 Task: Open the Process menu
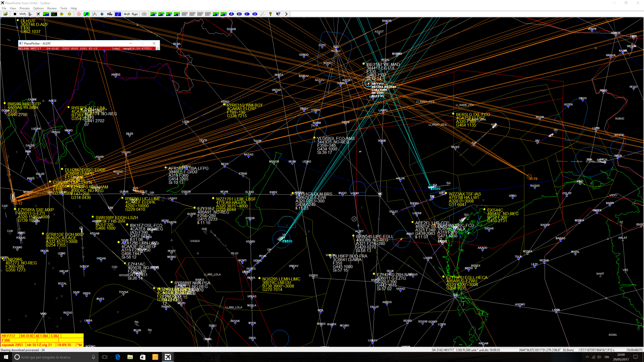(24, 8)
